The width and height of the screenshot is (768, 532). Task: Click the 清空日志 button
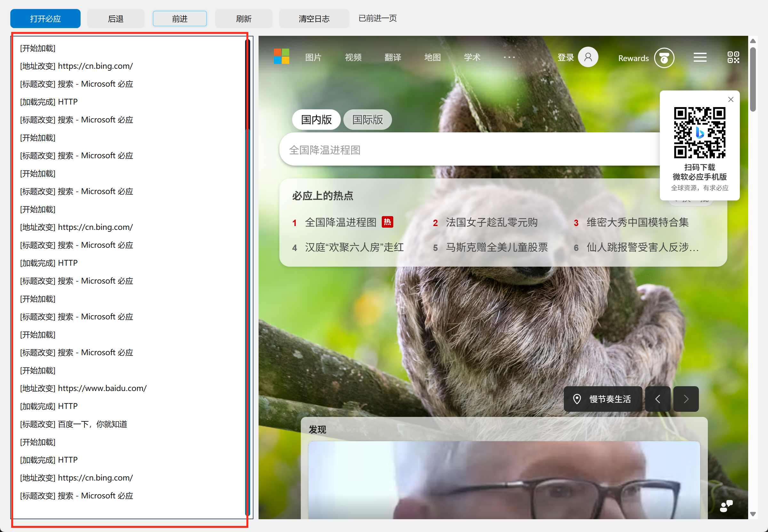314,19
